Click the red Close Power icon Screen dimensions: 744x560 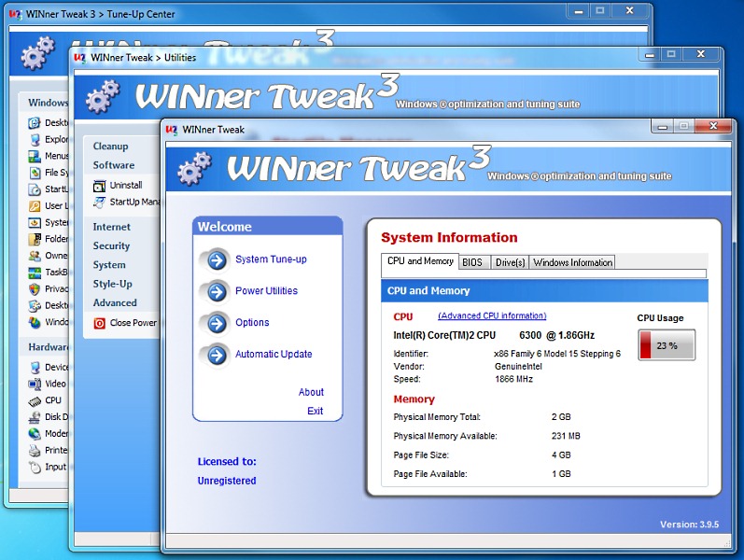coord(100,323)
